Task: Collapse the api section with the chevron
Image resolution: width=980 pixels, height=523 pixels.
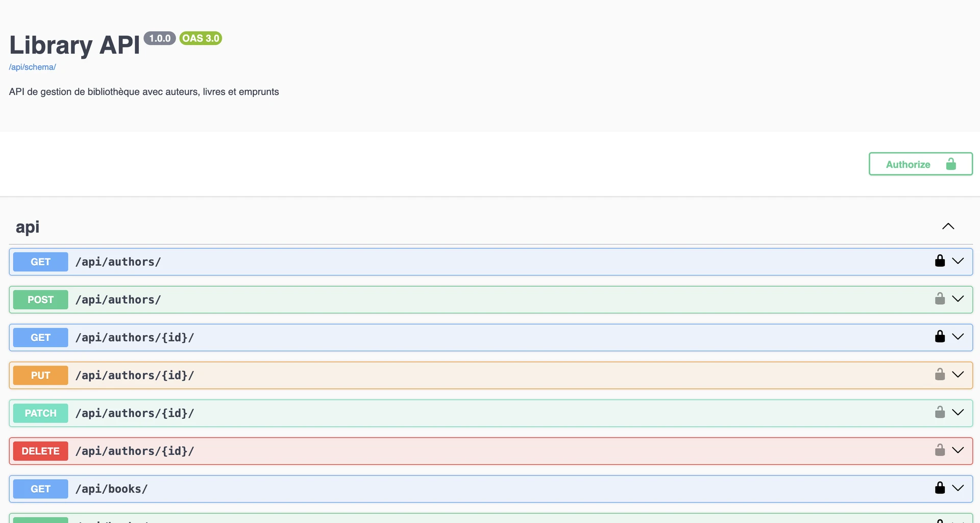Action: 948,227
